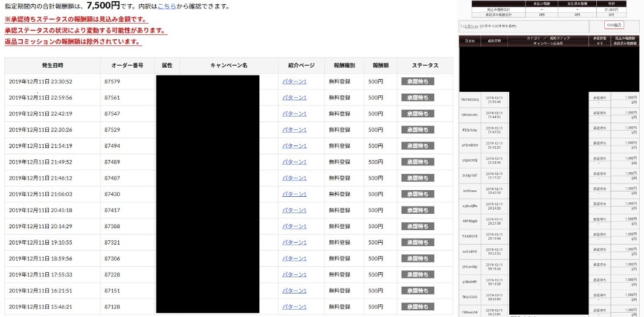Viewport: 644px width, 317px height.
Task: Click 承認待ち status badge for order 87579
Action: click(x=417, y=82)
